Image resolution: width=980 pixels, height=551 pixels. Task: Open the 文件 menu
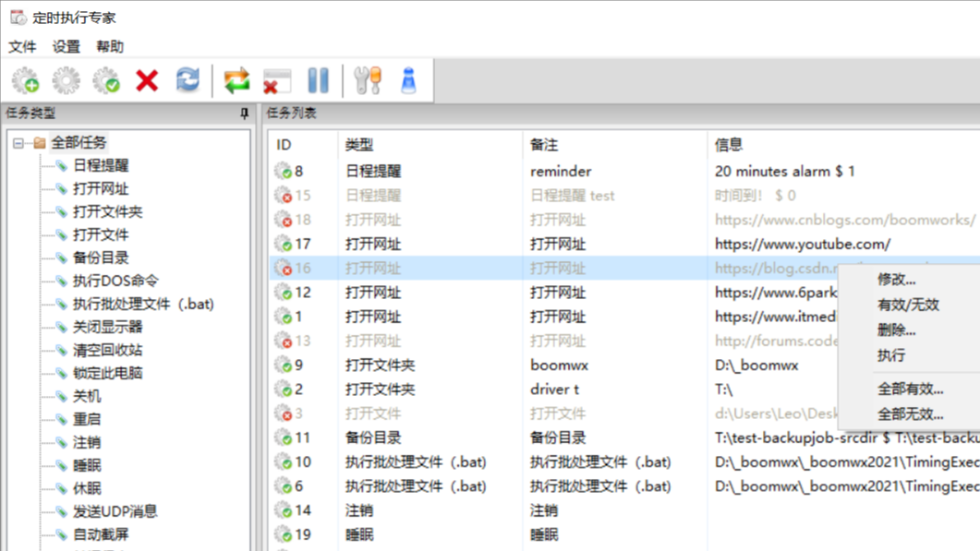pyautogui.click(x=21, y=46)
